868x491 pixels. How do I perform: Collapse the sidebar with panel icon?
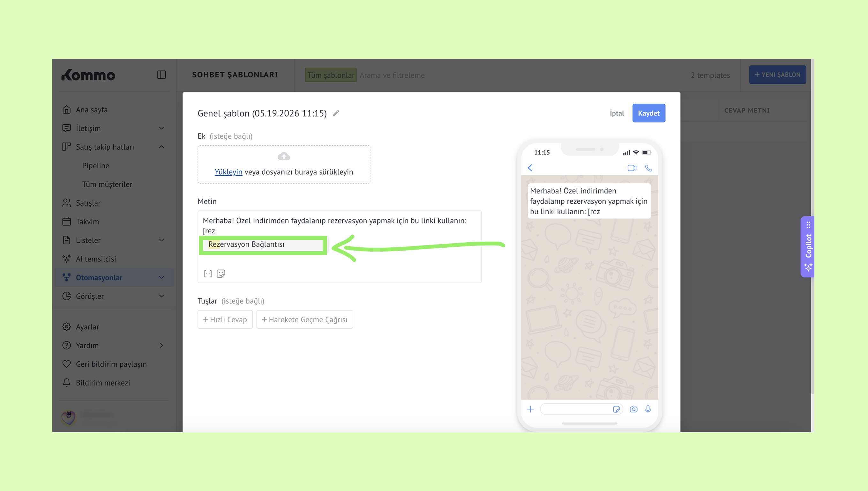pyautogui.click(x=161, y=75)
